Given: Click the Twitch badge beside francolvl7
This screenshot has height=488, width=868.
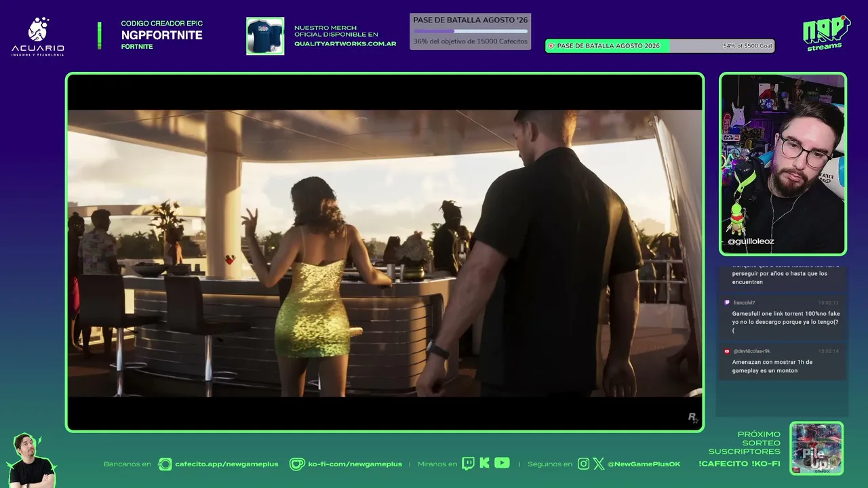Looking at the screenshot, I should pos(727,303).
